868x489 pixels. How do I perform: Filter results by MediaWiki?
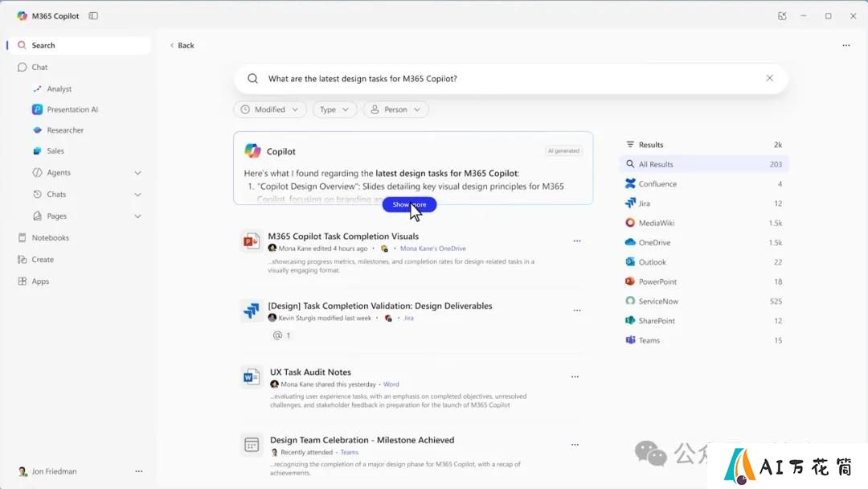(x=703, y=223)
